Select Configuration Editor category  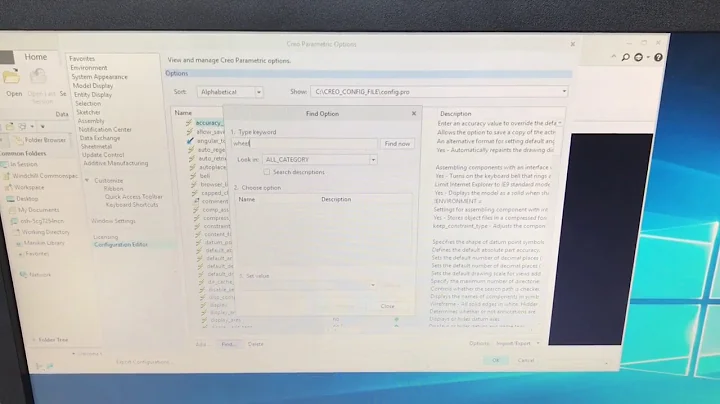tap(121, 245)
